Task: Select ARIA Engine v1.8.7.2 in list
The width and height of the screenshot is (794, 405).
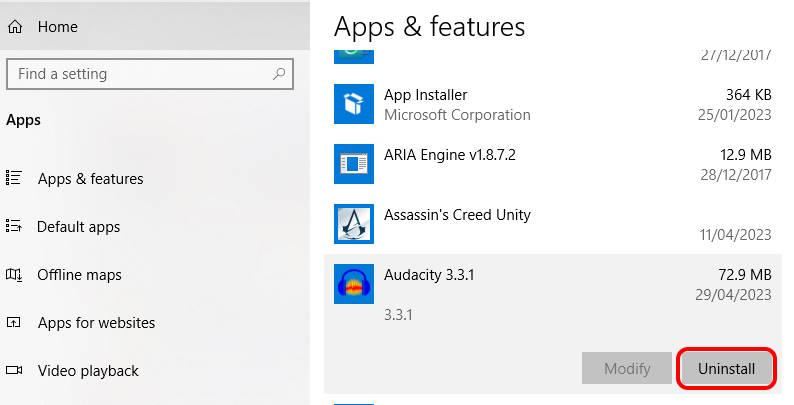Action: pyautogui.click(x=553, y=164)
